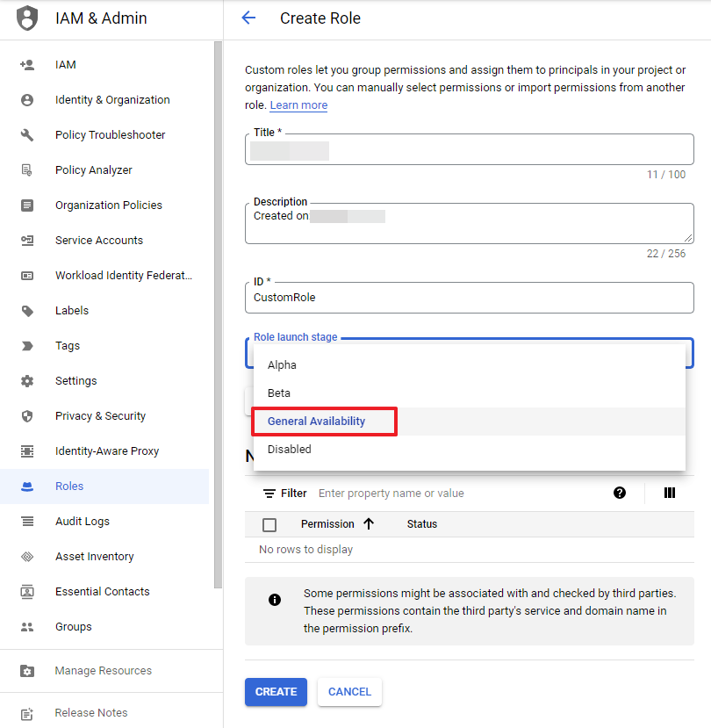Click into the ID input field
Viewport: 711px width, 728px height.
pyautogui.click(x=469, y=298)
